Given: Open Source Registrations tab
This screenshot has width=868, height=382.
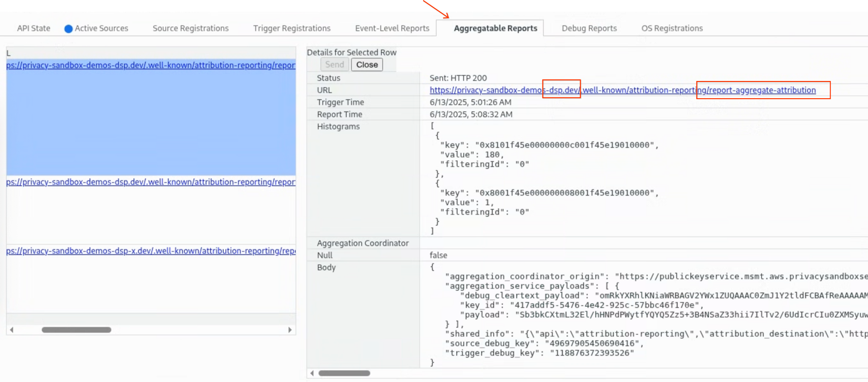Looking at the screenshot, I should (x=190, y=28).
